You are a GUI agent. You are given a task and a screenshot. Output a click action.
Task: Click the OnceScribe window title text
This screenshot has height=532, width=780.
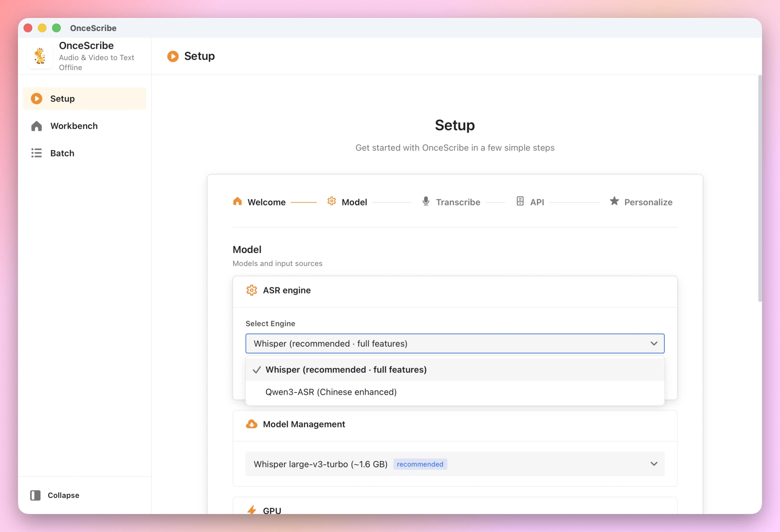(x=93, y=28)
